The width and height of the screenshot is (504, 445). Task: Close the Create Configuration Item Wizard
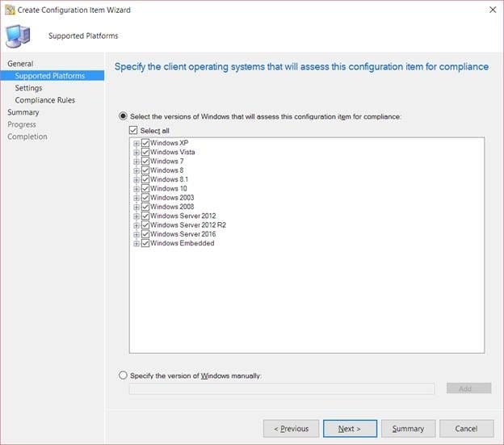point(493,10)
